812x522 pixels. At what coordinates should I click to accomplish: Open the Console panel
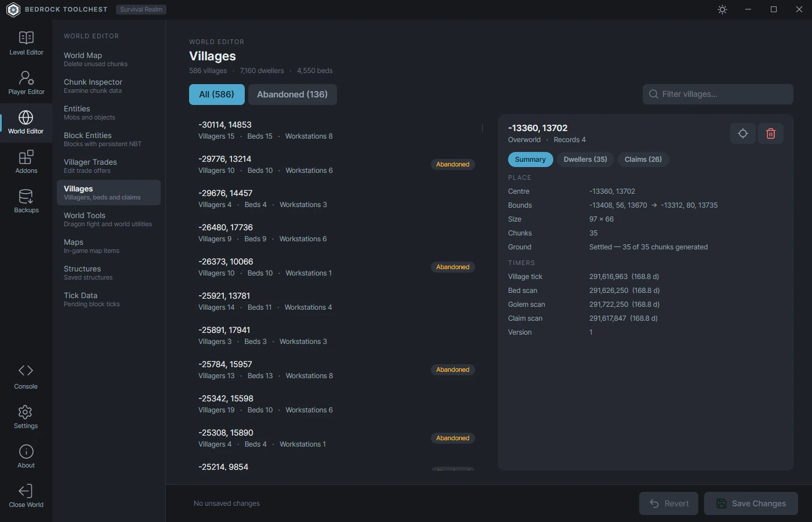[26, 377]
